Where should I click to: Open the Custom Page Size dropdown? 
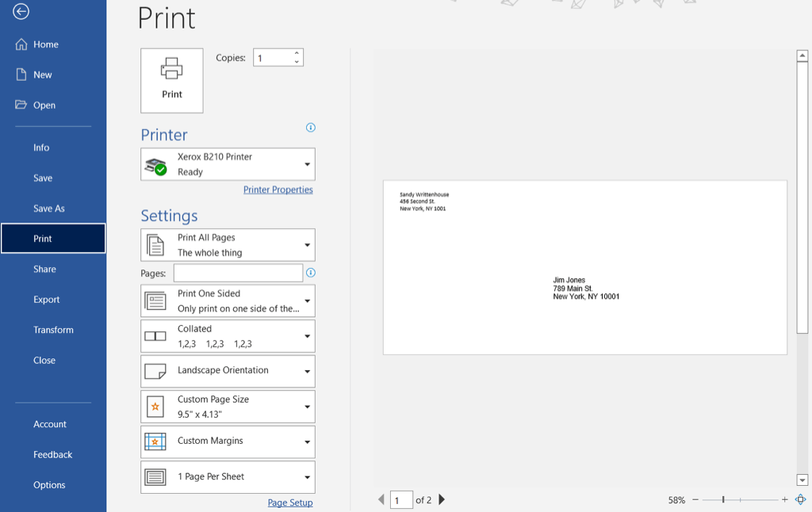[x=228, y=407]
